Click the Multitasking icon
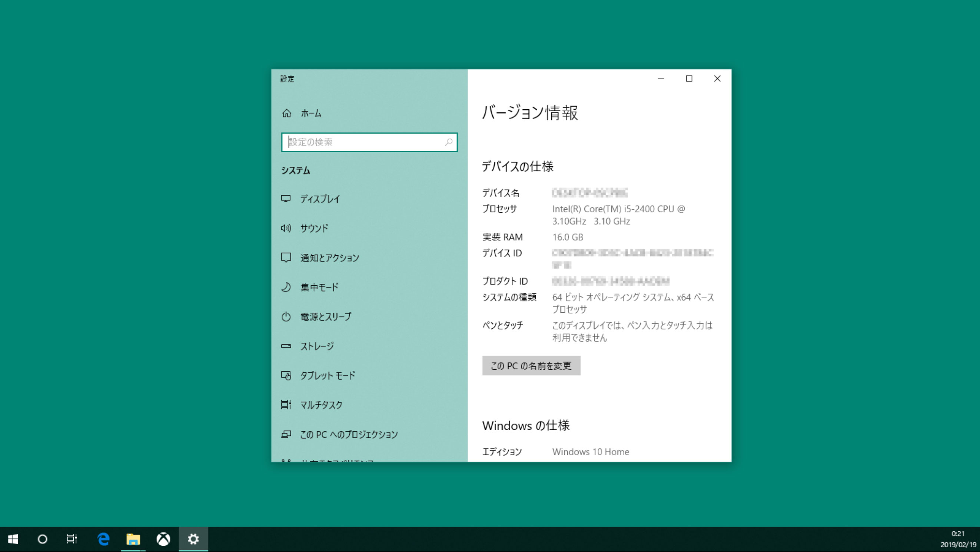The image size is (980, 552). tap(286, 405)
